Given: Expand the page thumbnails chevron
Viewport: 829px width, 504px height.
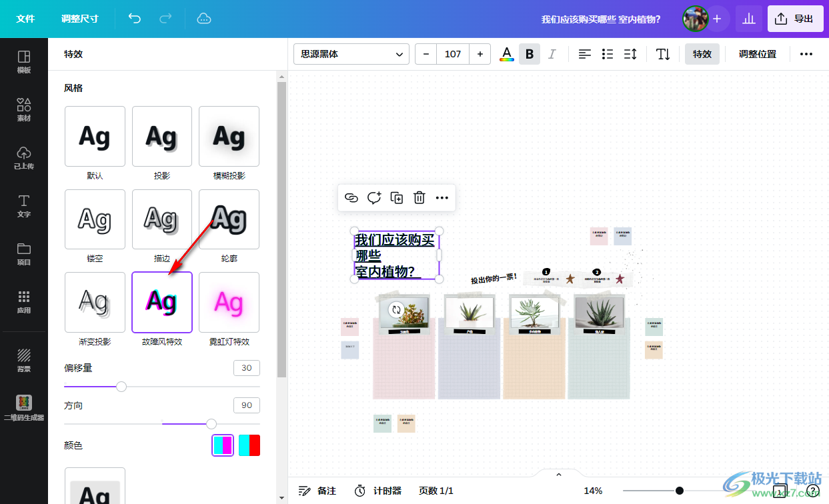Looking at the screenshot, I should click(559, 474).
